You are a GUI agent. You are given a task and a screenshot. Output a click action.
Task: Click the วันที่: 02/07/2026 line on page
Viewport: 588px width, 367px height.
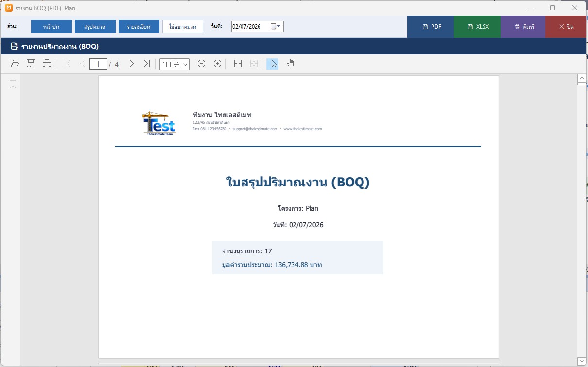tap(298, 225)
